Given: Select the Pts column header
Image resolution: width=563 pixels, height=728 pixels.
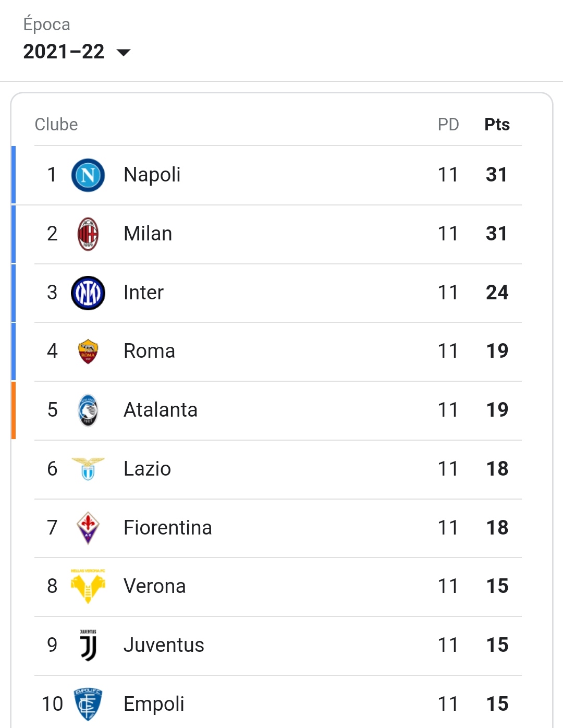Looking at the screenshot, I should (x=497, y=125).
